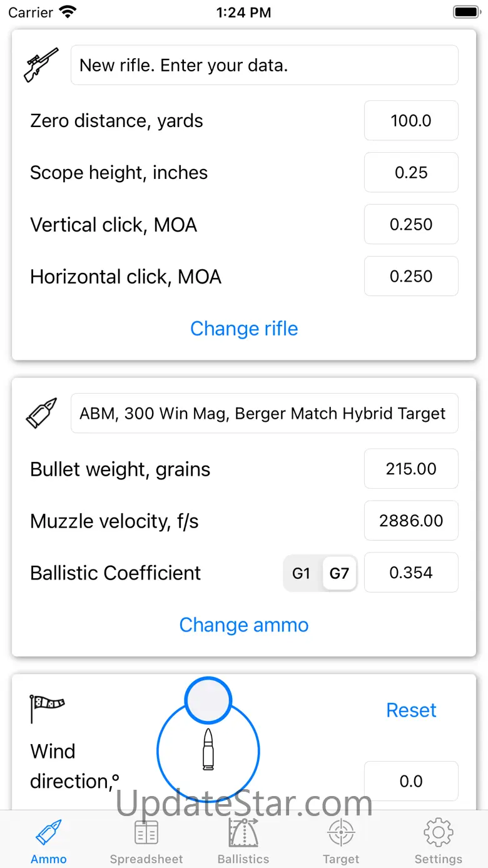Open the Spreadsheet tab icon
This screenshot has height=868, width=488.
146,840
